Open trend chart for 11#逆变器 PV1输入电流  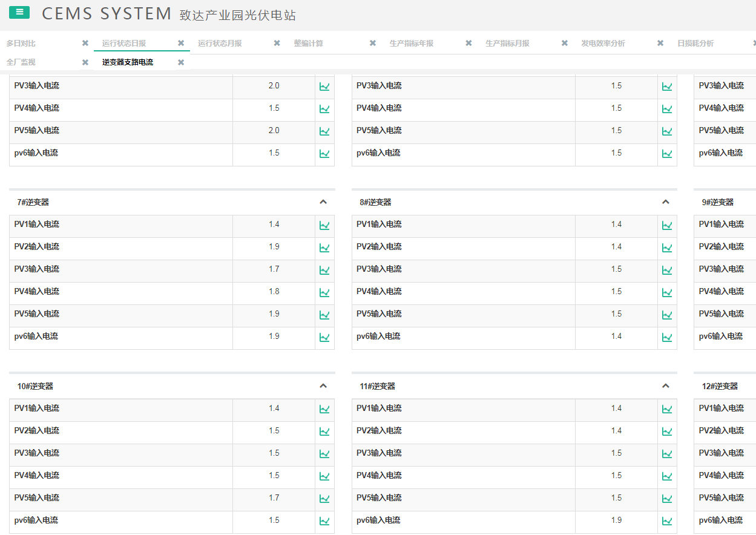667,410
